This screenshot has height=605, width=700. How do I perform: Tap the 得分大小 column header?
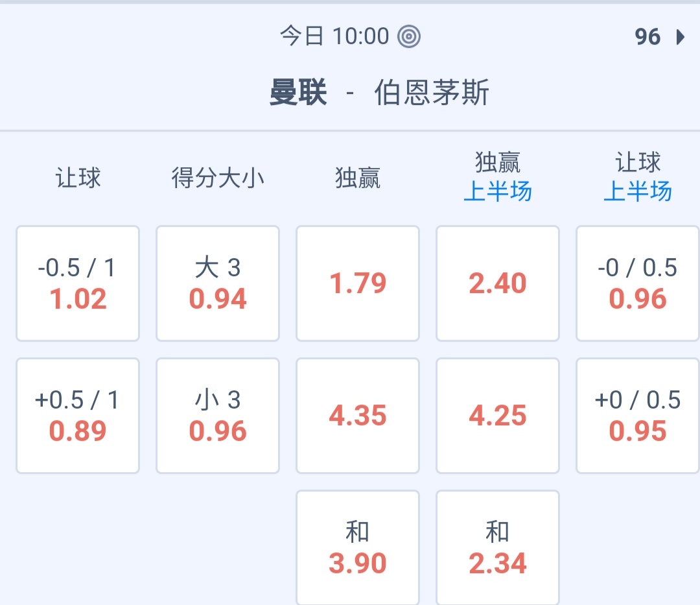pyautogui.click(x=218, y=178)
